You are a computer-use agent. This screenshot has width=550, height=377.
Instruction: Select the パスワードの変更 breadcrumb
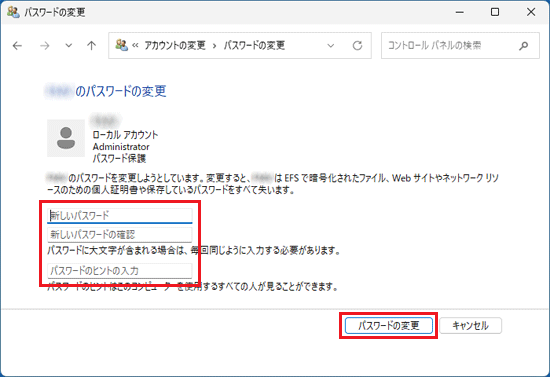tap(254, 46)
